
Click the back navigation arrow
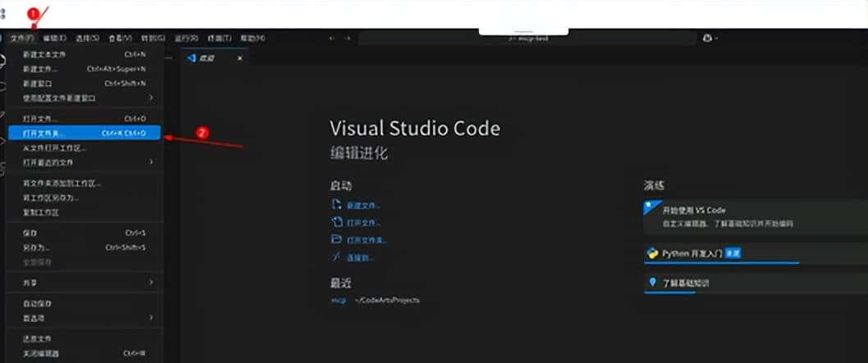[x=331, y=38]
